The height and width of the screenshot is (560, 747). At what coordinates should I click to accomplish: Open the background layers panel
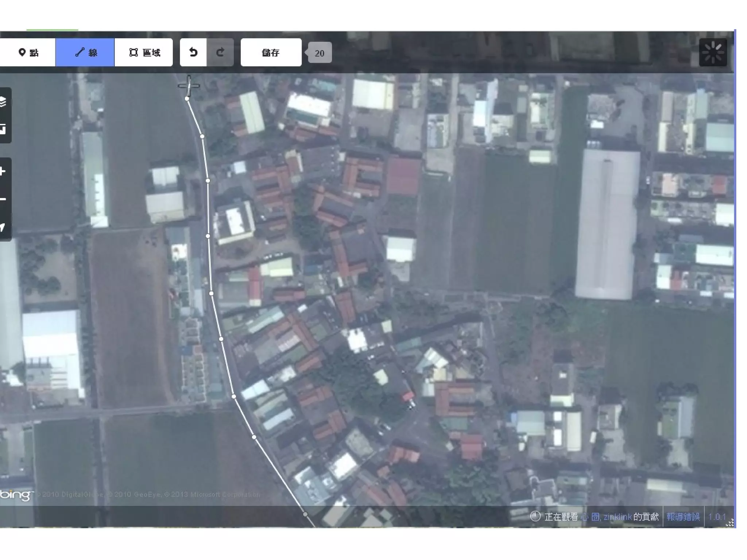(x=3, y=101)
